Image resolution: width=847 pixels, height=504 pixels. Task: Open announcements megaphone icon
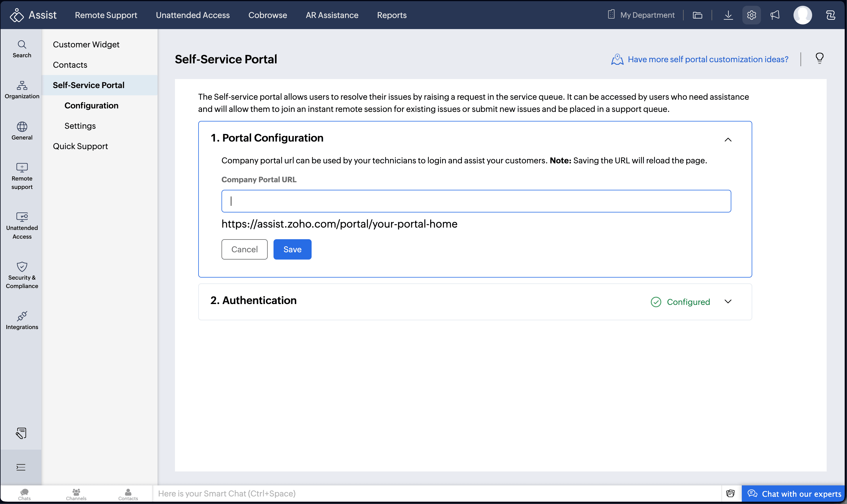tap(775, 15)
